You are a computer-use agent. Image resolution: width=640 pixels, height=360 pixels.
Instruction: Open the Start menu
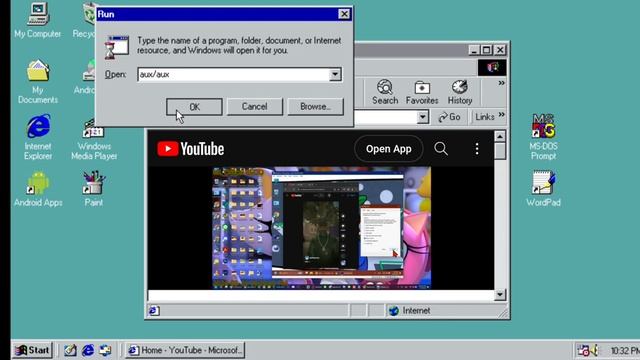pos(32,350)
